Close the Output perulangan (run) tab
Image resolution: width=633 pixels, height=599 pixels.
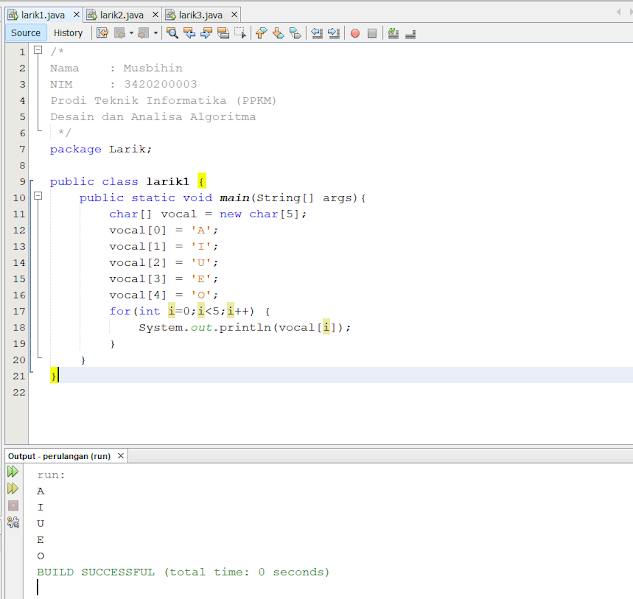(121, 456)
